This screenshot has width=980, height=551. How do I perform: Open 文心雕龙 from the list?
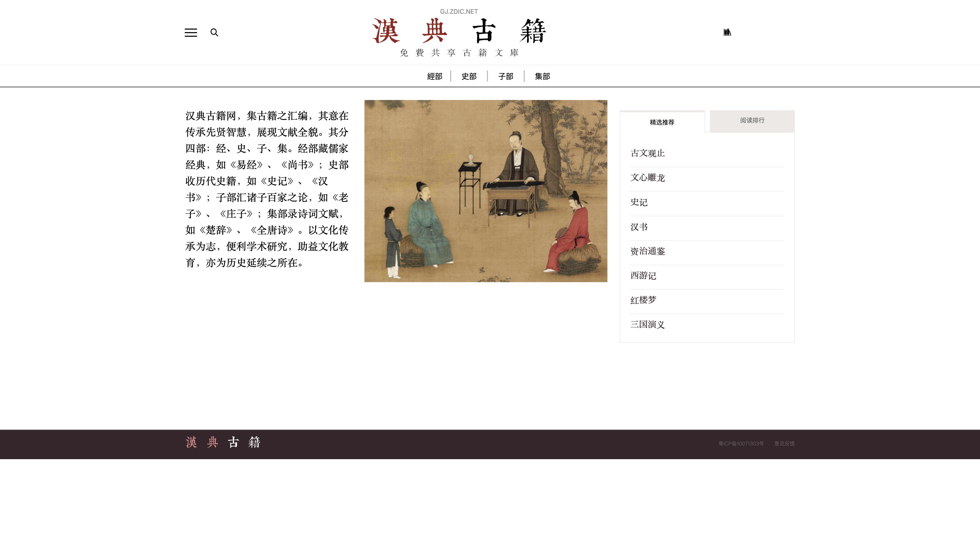pyautogui.click(x=647, y=178)
